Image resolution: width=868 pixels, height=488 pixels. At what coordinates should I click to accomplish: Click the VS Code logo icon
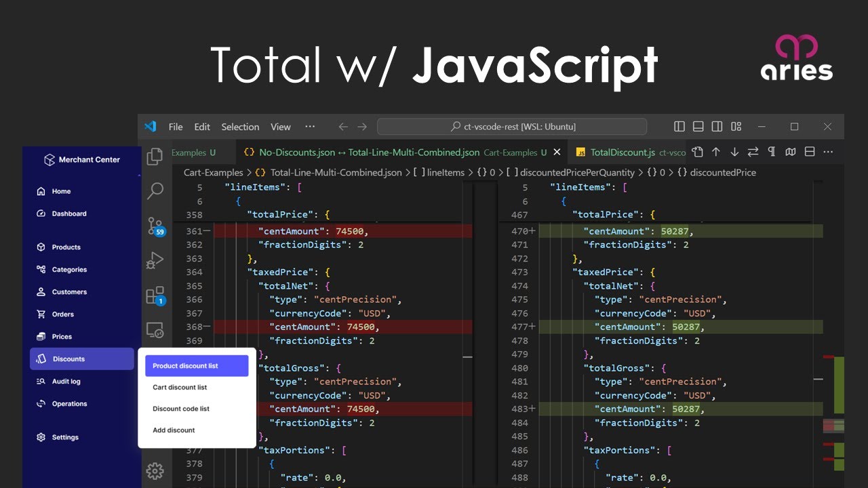(151, 127)
